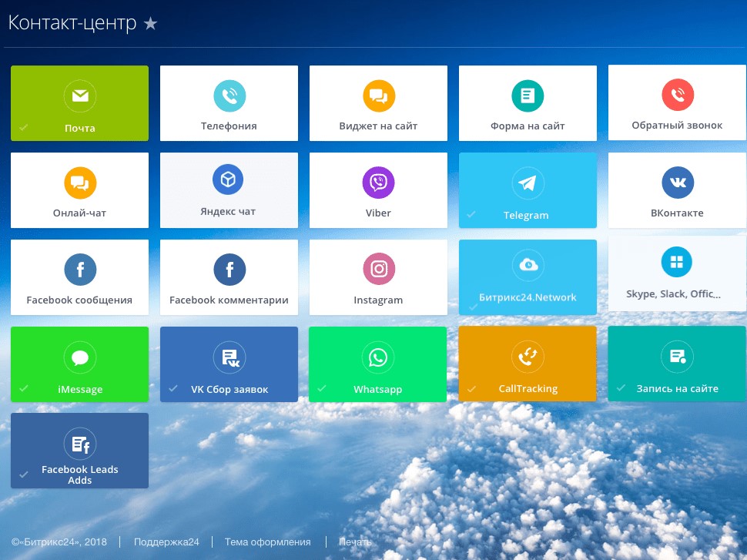Star the Контакт-центр page as favorite

click(151, 24)
